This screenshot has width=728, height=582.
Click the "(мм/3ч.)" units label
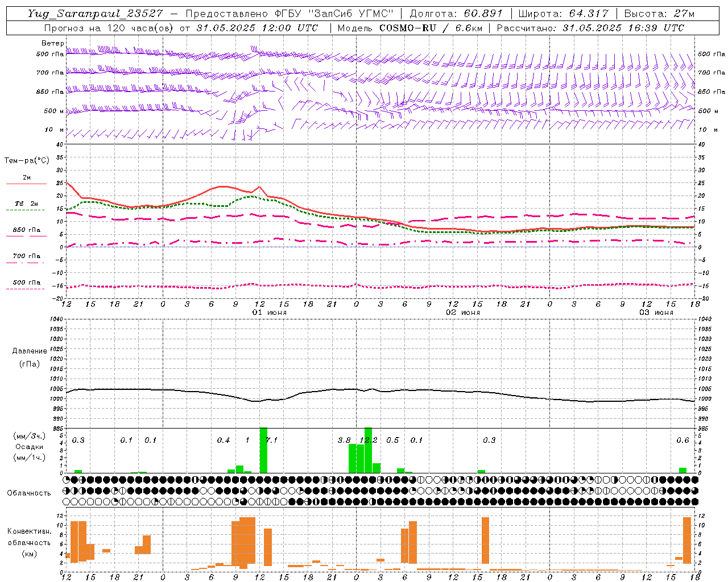pyautogui.click(x=29, y=436)
